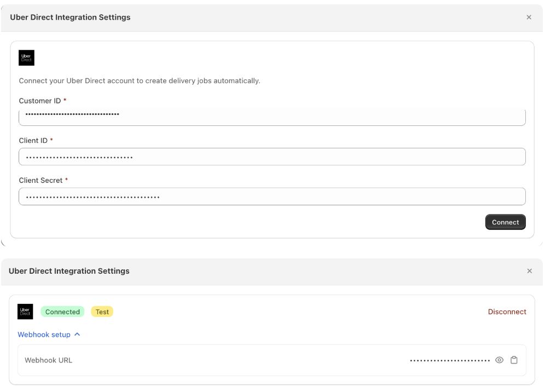The image size is (545, 392).
Task: Focus the Customer ID input field
Action: coord(272,117)
